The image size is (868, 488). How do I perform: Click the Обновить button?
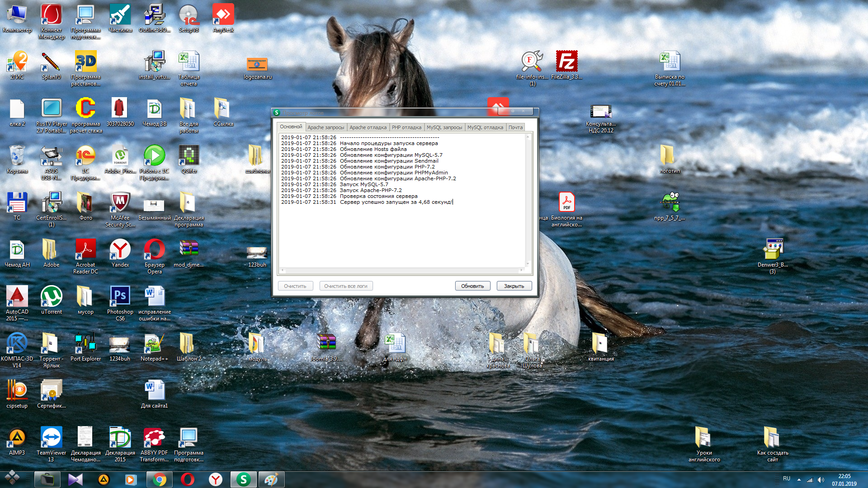(472, 286)
